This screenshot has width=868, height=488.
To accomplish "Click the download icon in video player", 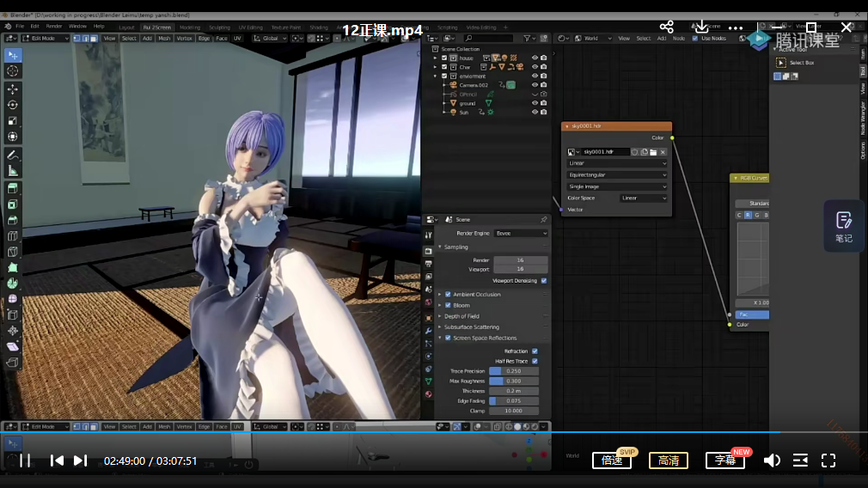I will [701, 27].
